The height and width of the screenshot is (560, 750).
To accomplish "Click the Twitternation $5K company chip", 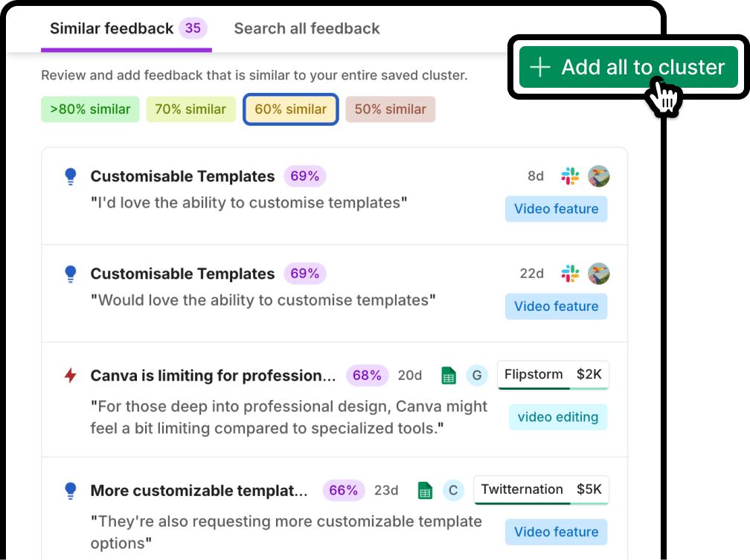I will tap(541, 489).
